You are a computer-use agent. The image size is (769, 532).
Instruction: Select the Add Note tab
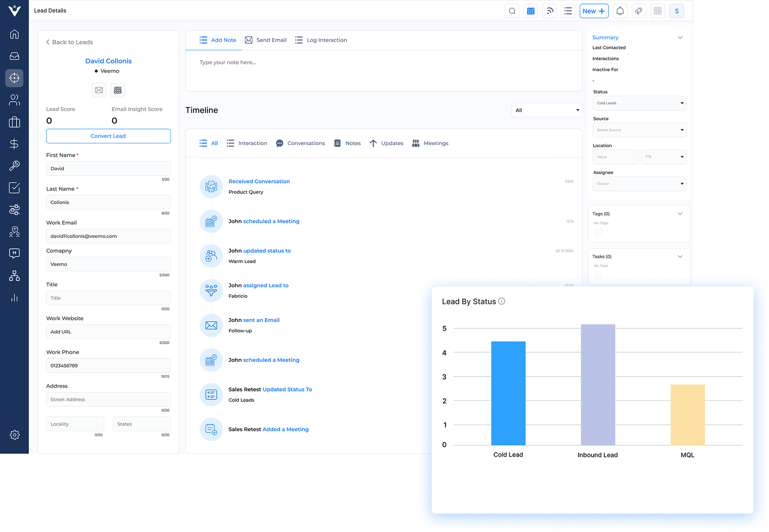coord(218,40)
